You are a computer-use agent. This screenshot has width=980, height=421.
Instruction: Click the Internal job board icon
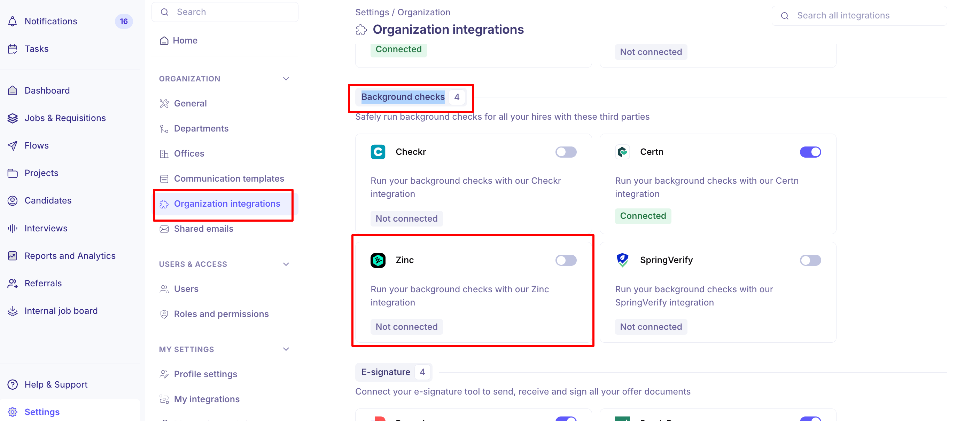tap(13, 311)
